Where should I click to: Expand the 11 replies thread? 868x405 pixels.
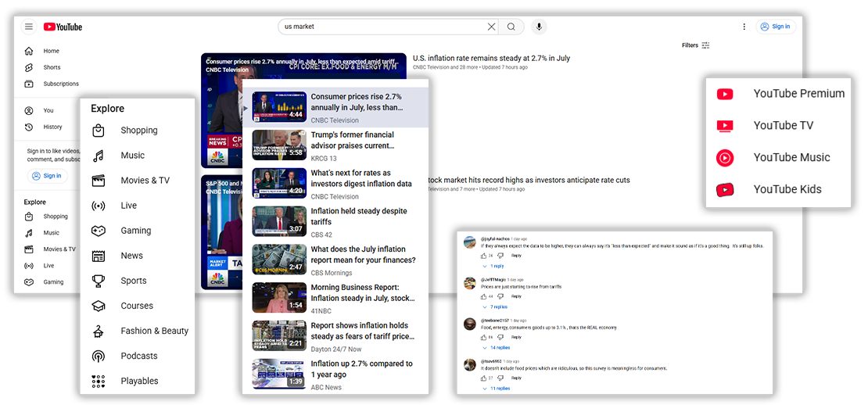(496, 389)
